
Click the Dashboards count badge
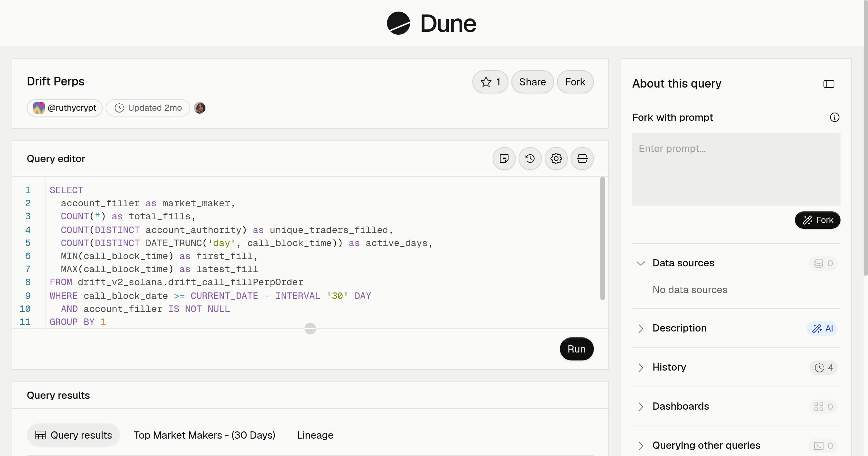(x=823, y=406)
